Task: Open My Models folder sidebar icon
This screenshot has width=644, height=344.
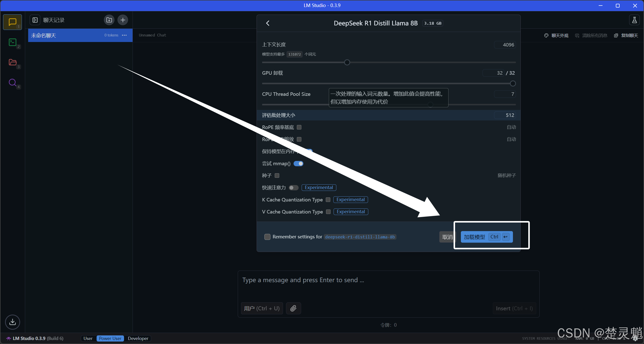Action: 12,62
